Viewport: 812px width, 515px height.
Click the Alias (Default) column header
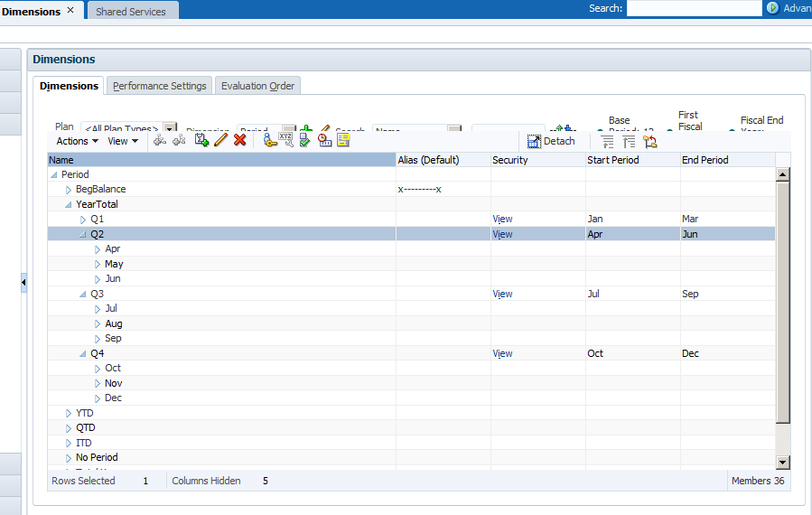pos(443,160)
